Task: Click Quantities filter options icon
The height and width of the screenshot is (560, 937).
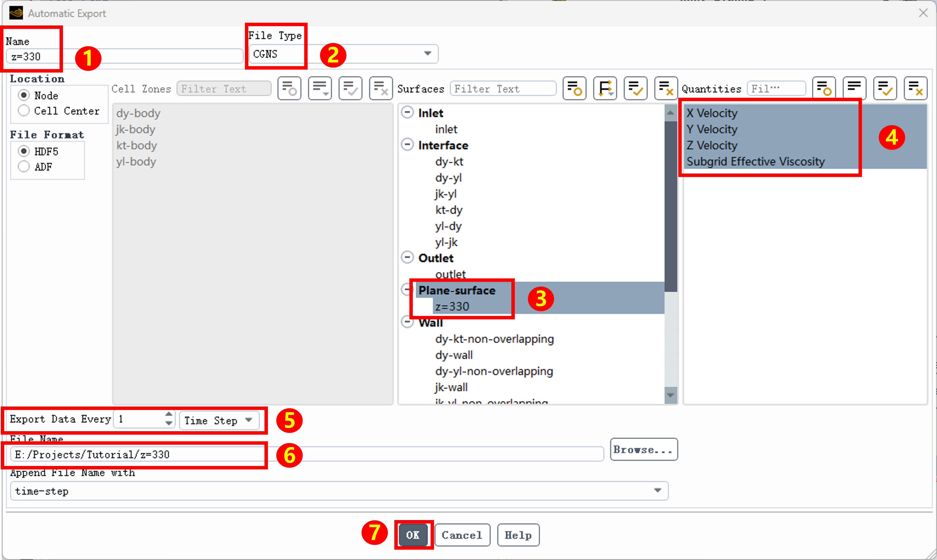Action: pyautogui.click(x=824, y=88)
